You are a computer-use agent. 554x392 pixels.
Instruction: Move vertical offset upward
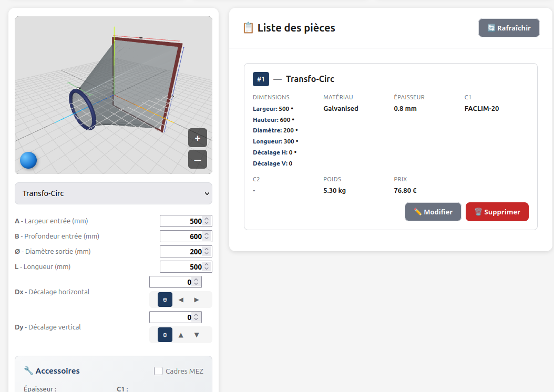click(181, 335)
